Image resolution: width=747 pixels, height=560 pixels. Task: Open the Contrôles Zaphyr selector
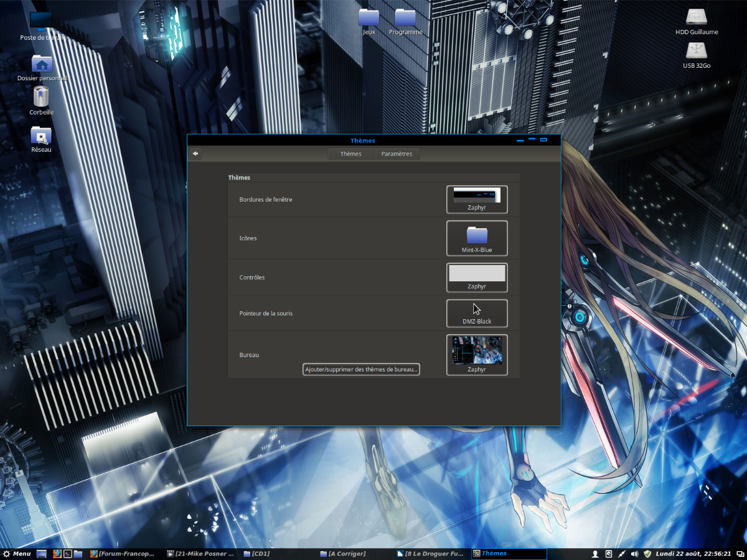click(x=477, y=278)
